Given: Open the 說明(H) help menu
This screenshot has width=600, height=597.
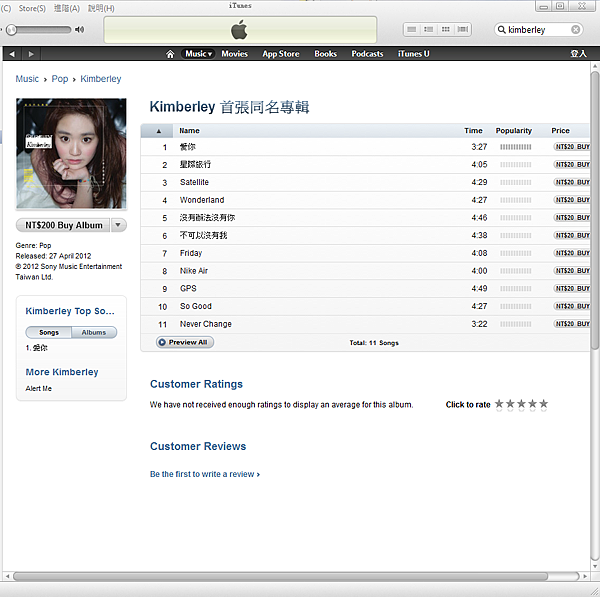Looking at the screenshot, I should click(101, 8).
